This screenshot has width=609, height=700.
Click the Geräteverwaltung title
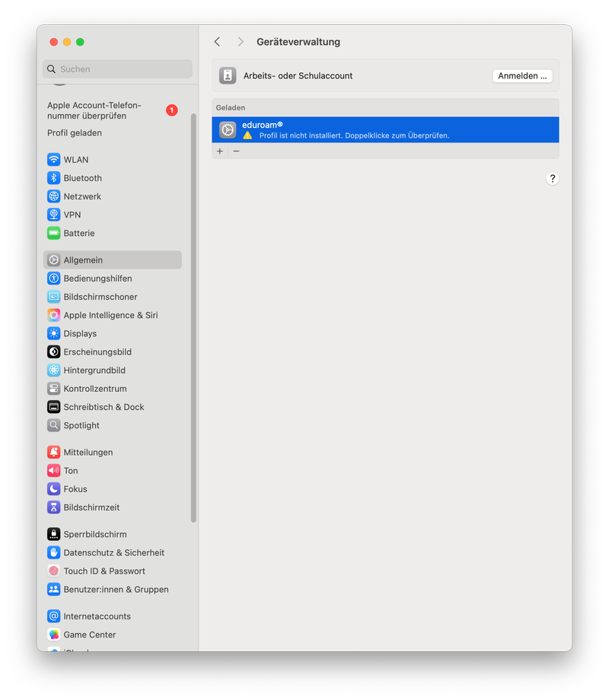coord(298,42)
